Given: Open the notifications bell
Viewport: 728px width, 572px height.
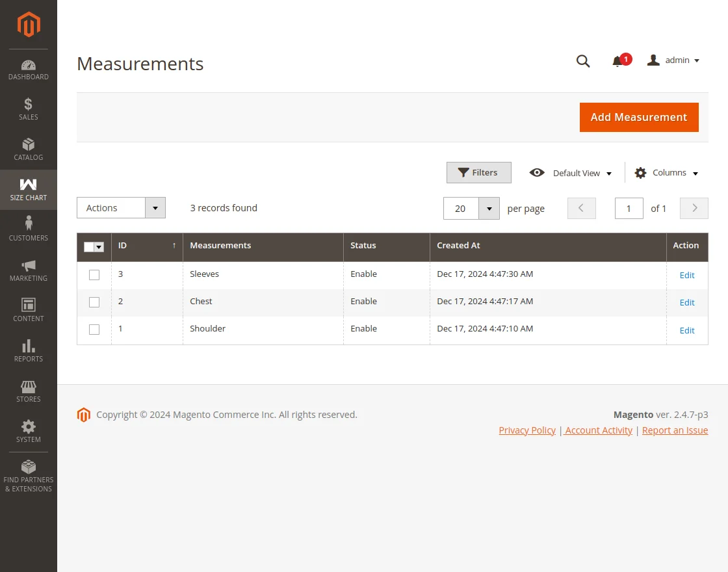Looking at the screenshot, I should (617, 60).
